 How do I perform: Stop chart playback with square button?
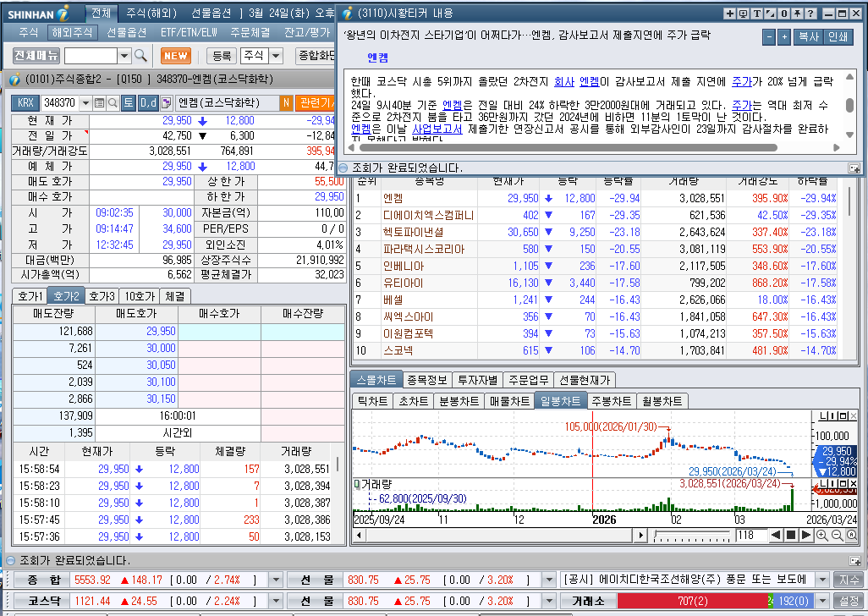[x=791, y=536]
